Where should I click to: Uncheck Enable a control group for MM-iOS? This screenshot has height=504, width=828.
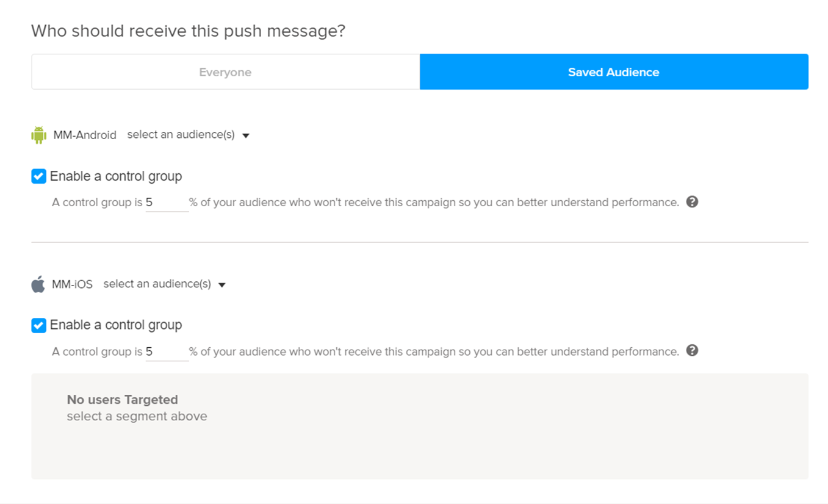coord(38,325)
